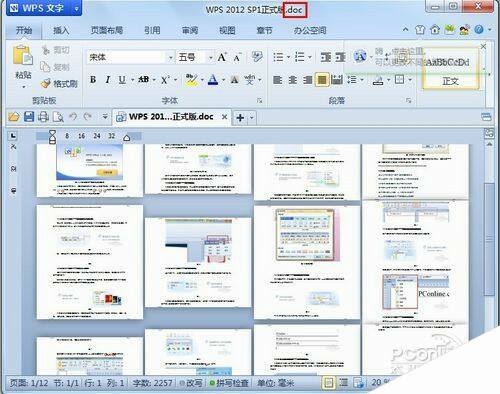Screen dimensions: 500x394
Task: Click the Paste (粘贴) icon
Action: [x=23, y=55]
